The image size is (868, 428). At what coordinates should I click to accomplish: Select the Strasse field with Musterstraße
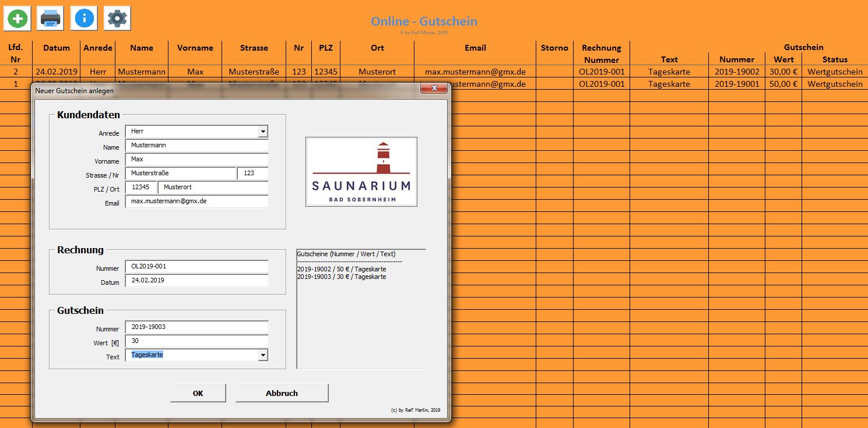click(180, 174)
